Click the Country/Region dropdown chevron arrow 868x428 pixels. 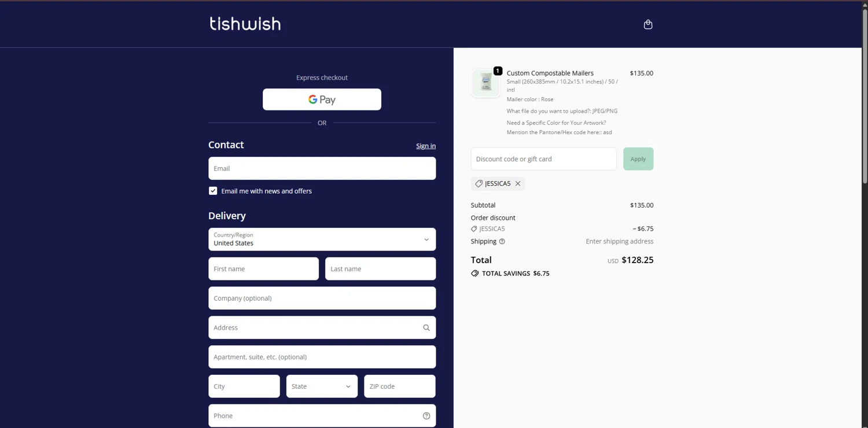point(426,239)
